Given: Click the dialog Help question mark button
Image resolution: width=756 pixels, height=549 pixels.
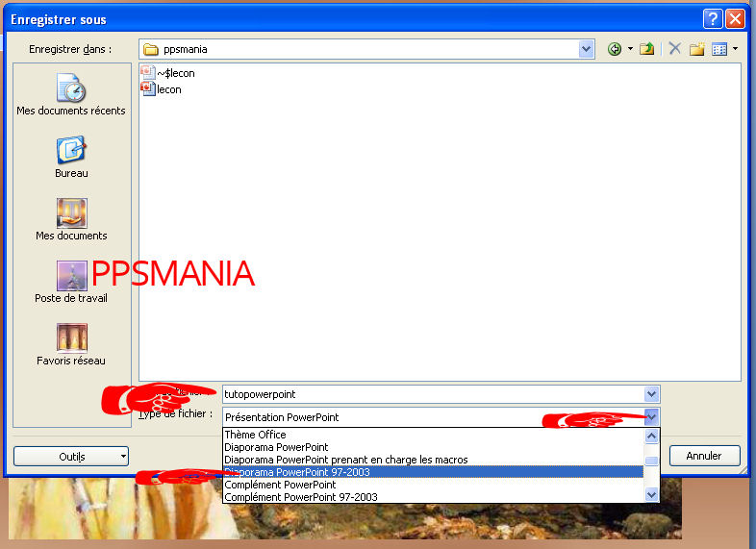Looking at the screenshot, I should pyautogui.click(x=712, y=18).
